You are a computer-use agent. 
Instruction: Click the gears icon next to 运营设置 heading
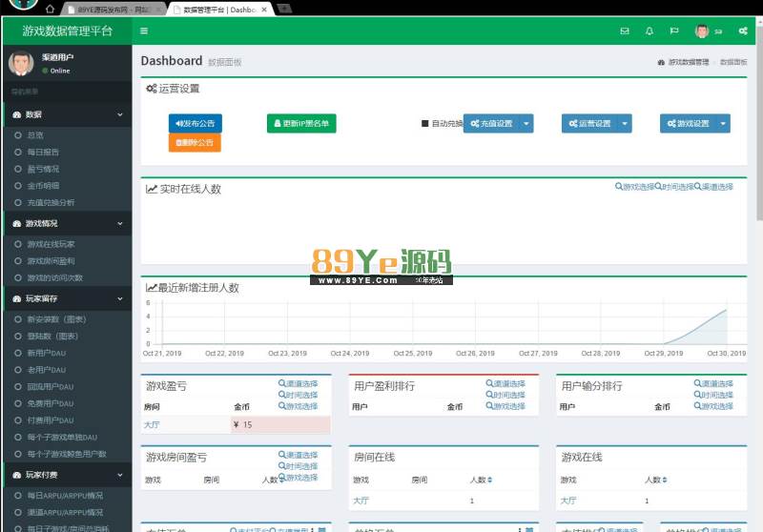pyautogui.click(x=152, y=89)
